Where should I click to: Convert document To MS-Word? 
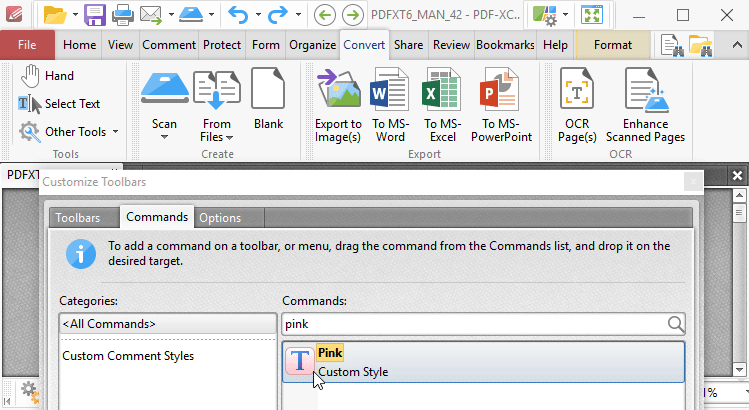click(x=390, y=91)
